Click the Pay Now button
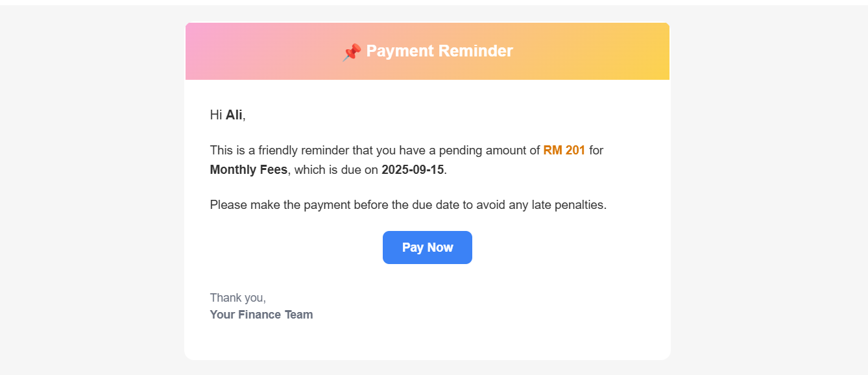This screenshot has width=868, height=375. pyautogui.click(x=427, y=248)
